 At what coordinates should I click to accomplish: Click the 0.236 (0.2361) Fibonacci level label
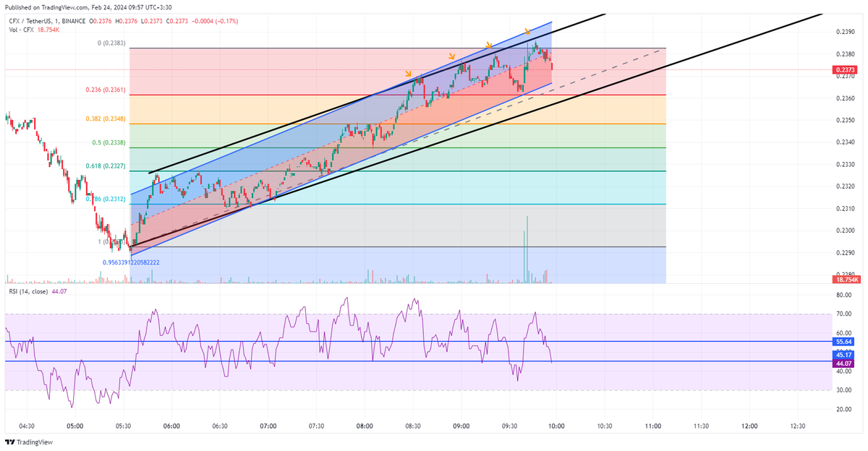coord(105,90)
